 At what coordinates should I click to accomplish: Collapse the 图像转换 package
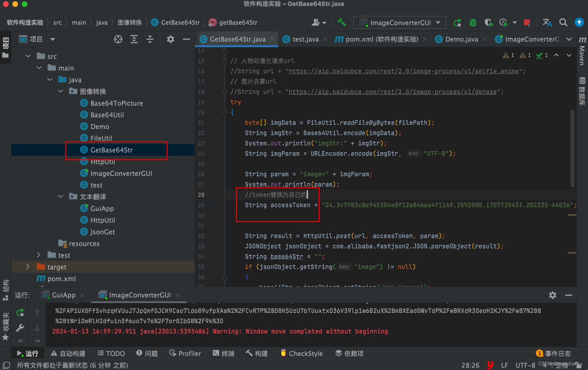coord(61,91)
